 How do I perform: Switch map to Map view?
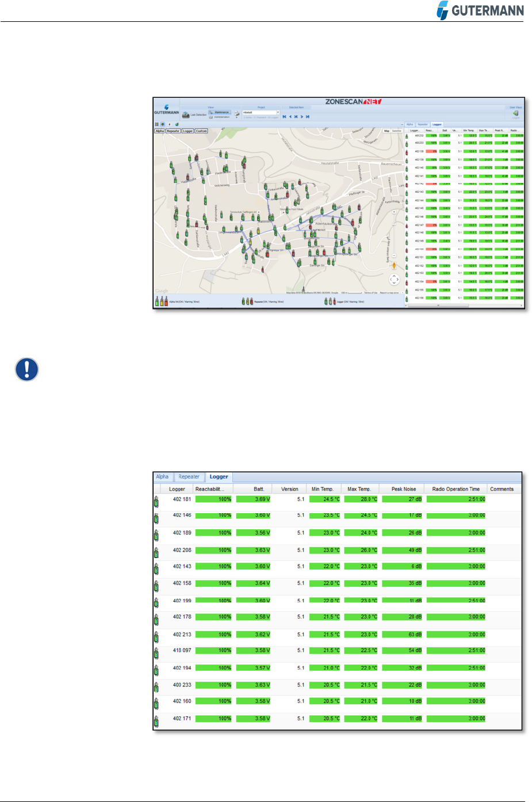(387, 131)
